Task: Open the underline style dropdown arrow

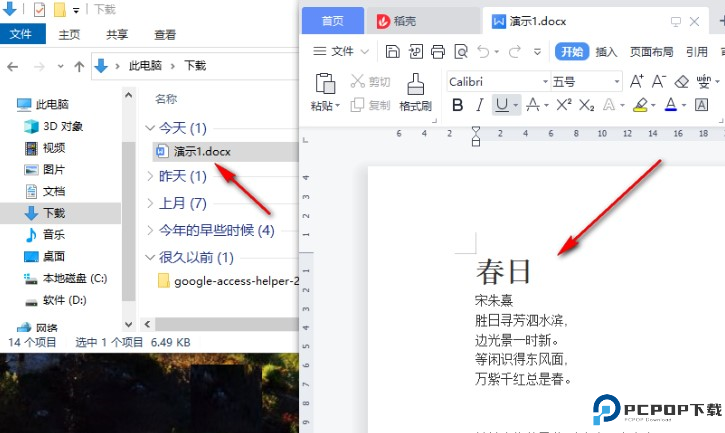Action: pyautogui.click(x=516, y=105)
